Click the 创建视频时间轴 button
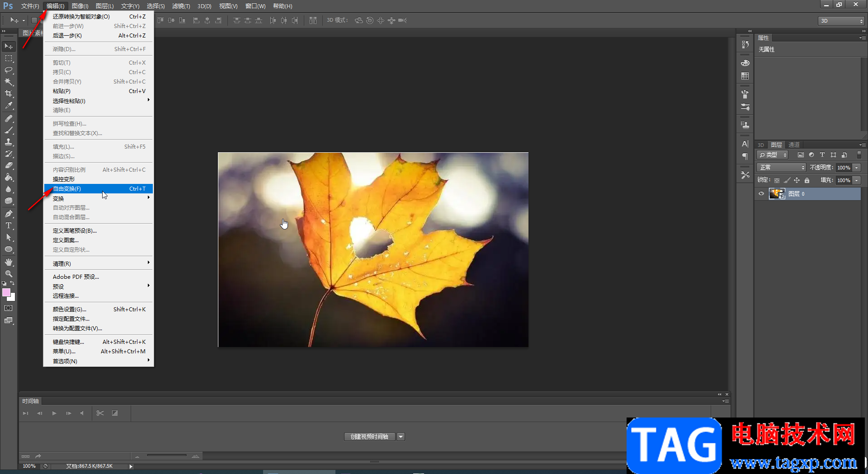This screenshot has width=868, height=474. [x=369, y=436]
